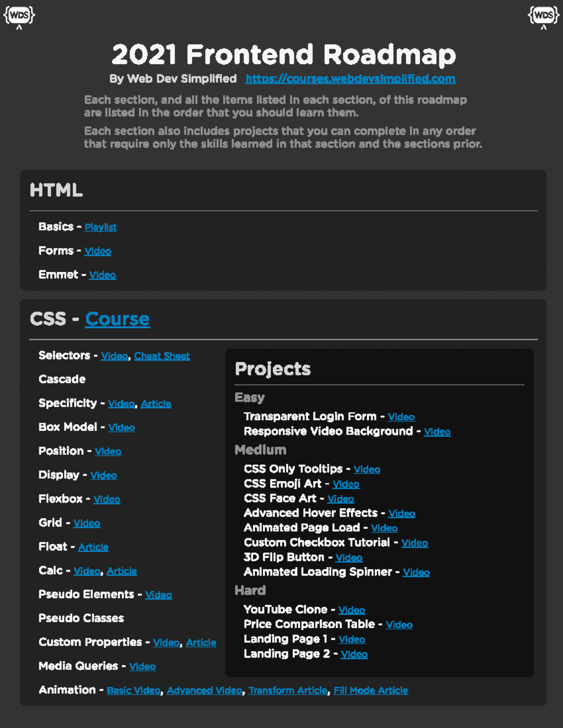Open the Selectors Cheat Sheet
The image size is (563, 728).
tap(162, 356)
